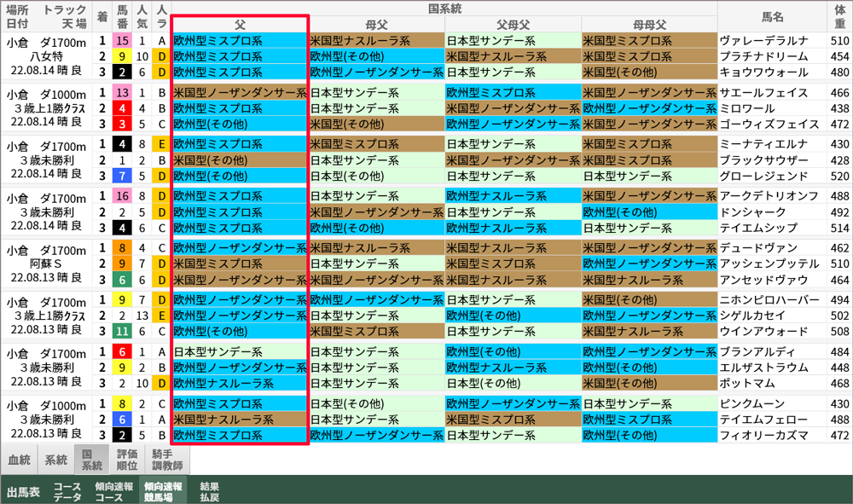The width and height of the screenshot is (853, 504).
Task: Click 父 cell 欧州型ナスルーラ系 in ポットマム row
Action: (x=240, y=384)
